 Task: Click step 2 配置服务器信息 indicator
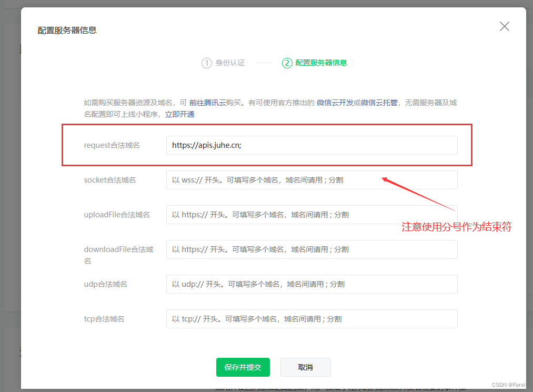[x=314, y=63]
